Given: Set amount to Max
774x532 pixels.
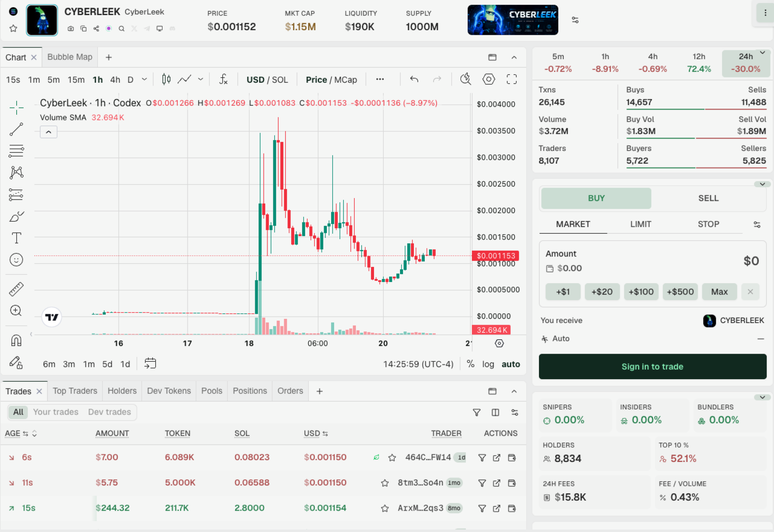Looking at the screenshot, I should pyautogui.click(x=719, y=292).
